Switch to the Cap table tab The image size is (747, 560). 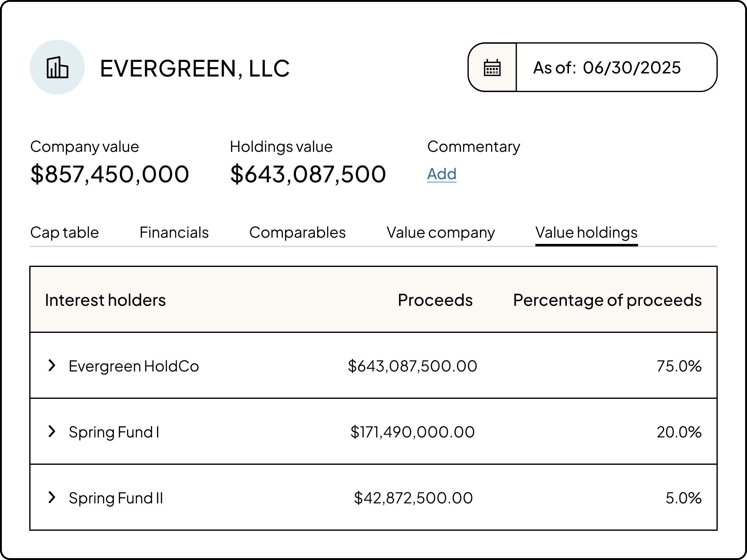coord(64,232)
